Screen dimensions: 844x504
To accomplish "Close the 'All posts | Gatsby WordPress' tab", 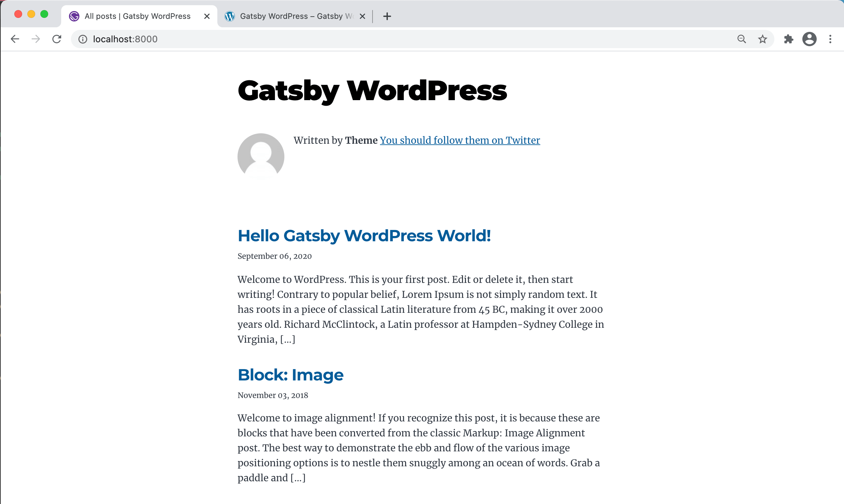I will click(207, 16).
